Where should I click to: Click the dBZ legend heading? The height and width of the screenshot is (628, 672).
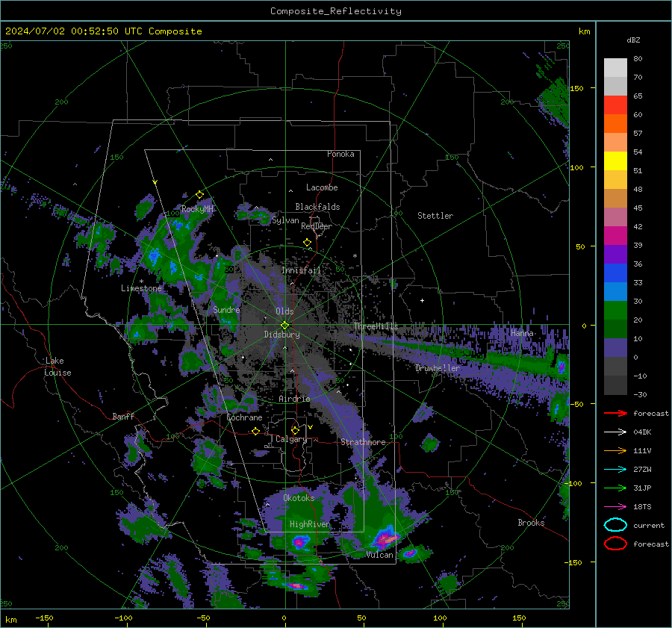pyautogui.click(x=633, y=40)
